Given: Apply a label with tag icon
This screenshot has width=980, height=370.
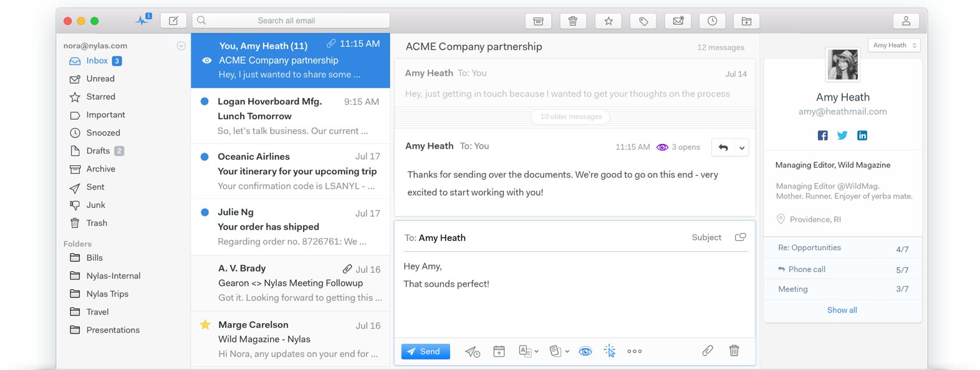Looking at the screenshot, I should pos(643,21).
